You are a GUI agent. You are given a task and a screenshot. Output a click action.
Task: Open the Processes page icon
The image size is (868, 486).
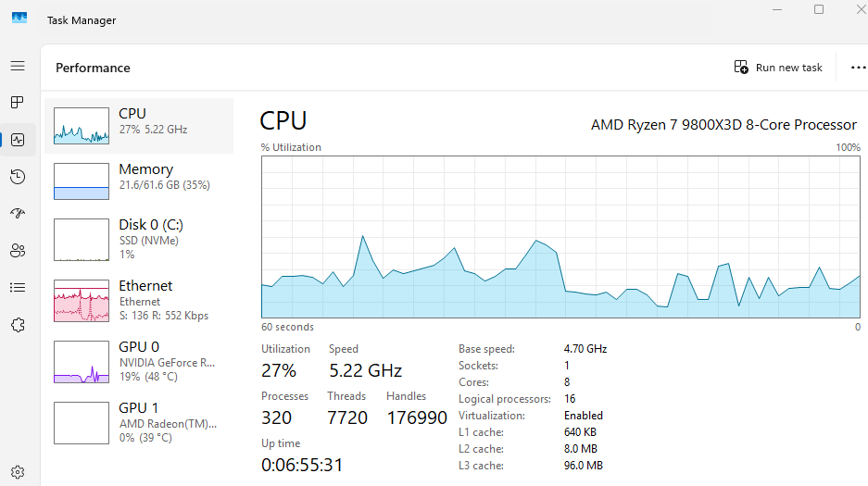(18, 103)
